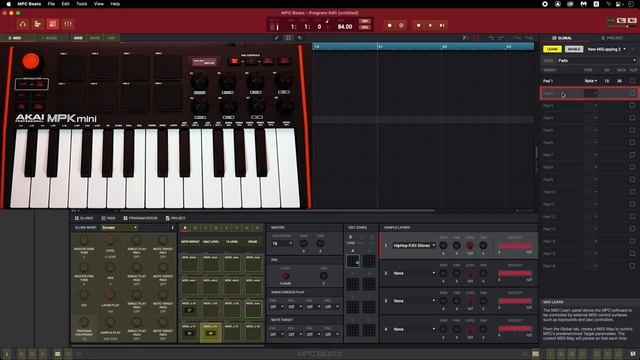
Task: Select the highlighted program edit mode icon
Action: 53,24
